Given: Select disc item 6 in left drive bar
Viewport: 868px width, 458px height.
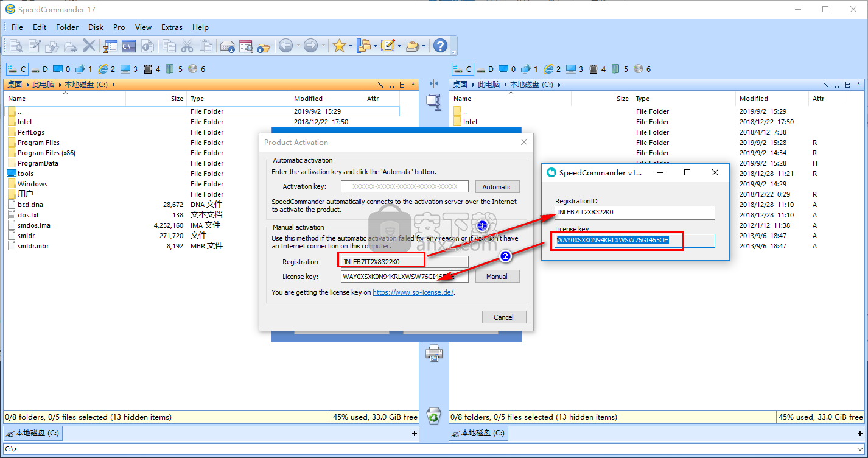Looking at the screenshot, I should (x=197, y=69).
